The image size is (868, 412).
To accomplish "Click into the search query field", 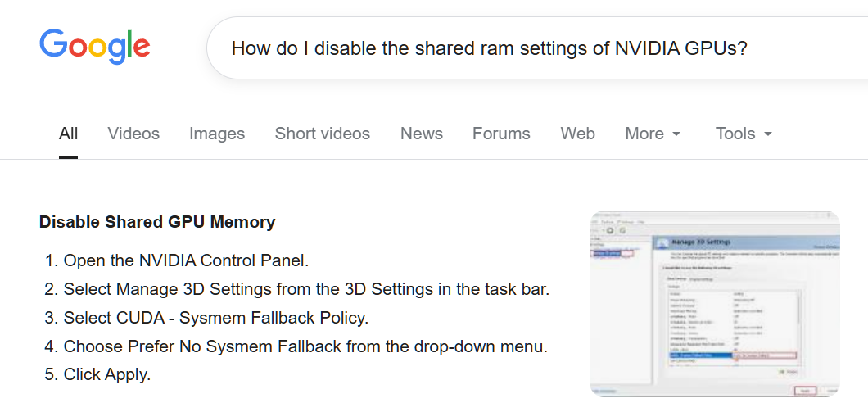I will [x=537, y=48].
